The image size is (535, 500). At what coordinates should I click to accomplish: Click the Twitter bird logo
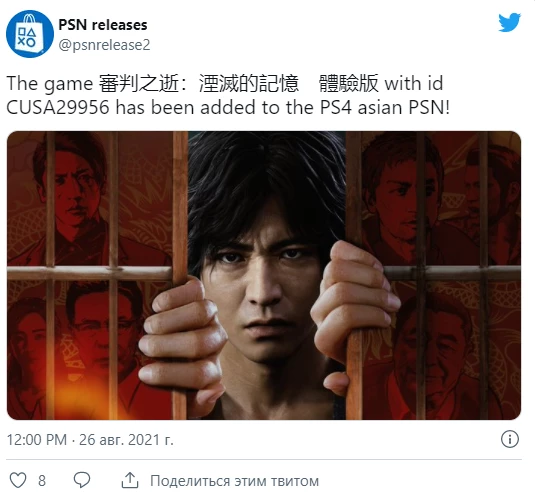509,22
